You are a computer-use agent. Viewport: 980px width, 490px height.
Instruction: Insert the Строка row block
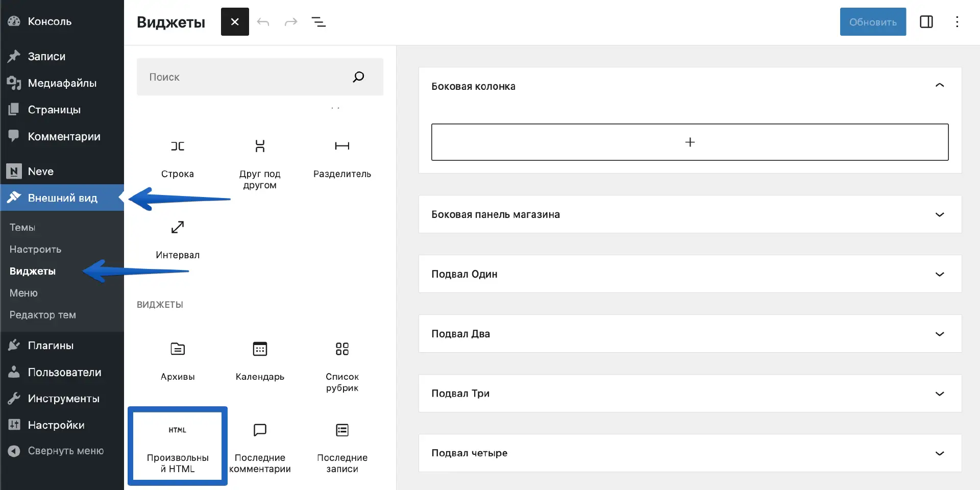pyautogui.click(x=177, y=158)
